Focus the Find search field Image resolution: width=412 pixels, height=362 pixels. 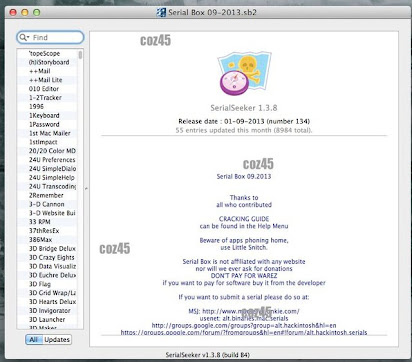pos(50,37)
